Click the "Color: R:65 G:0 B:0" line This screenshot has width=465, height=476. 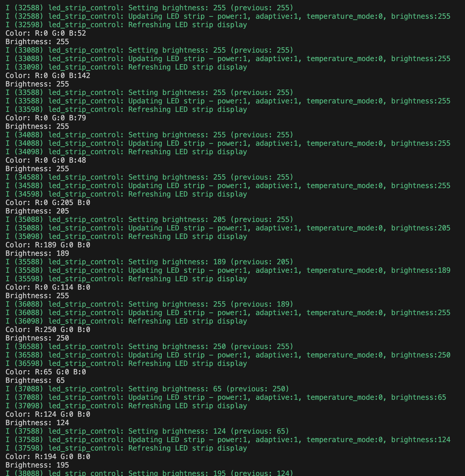click(46, 372)
